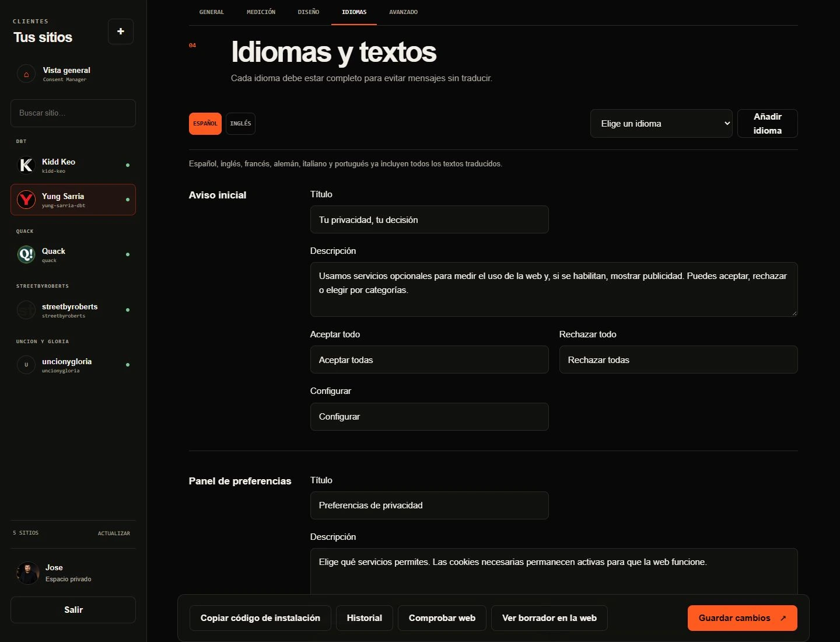Click Comprobar web
This screenshot has width=840, height=642.
[x=442, y=618]
